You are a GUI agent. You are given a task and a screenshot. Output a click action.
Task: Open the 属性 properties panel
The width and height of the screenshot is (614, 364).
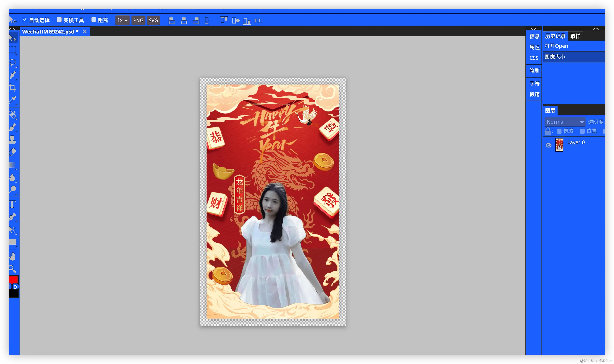click(x=534, y=47)
